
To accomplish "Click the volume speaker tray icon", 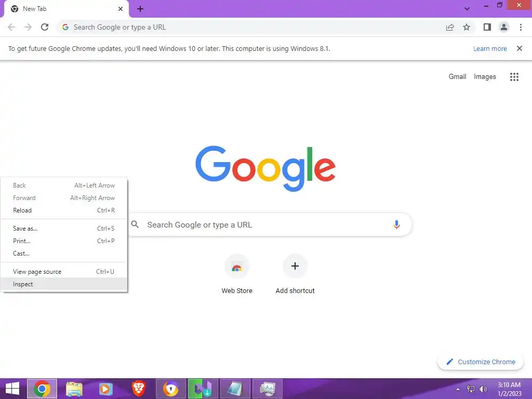I will (x=483, y=389).
